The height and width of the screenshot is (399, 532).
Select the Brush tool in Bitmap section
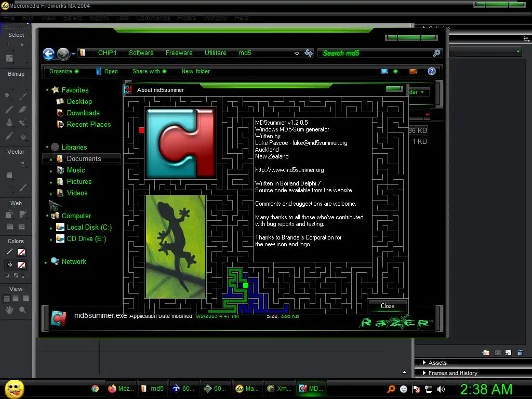pos(23,96)
